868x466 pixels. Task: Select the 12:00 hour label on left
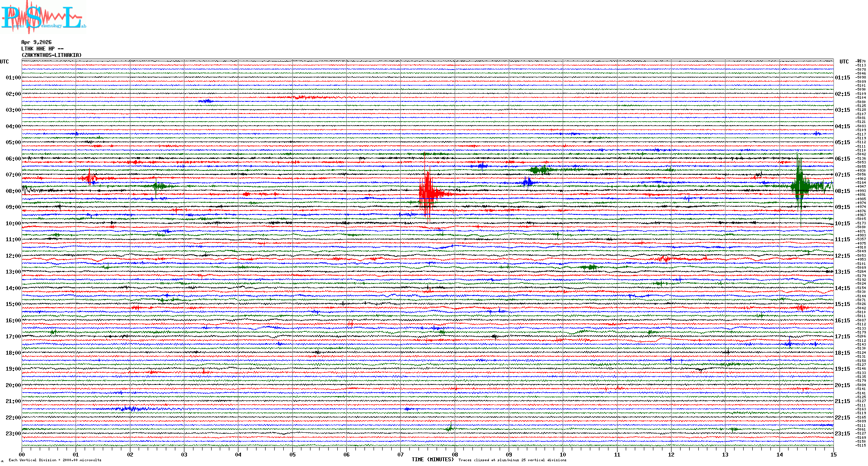tap(13, 256)
